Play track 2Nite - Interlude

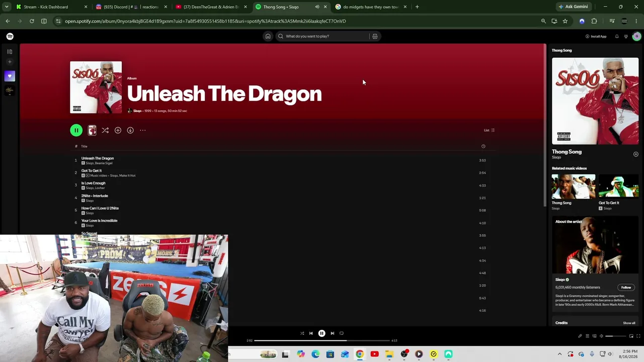(95, 196)
